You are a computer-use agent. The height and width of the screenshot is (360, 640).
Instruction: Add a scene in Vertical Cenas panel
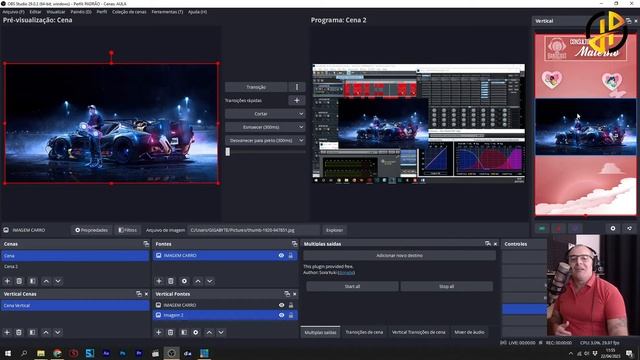(x=7, y=332)
